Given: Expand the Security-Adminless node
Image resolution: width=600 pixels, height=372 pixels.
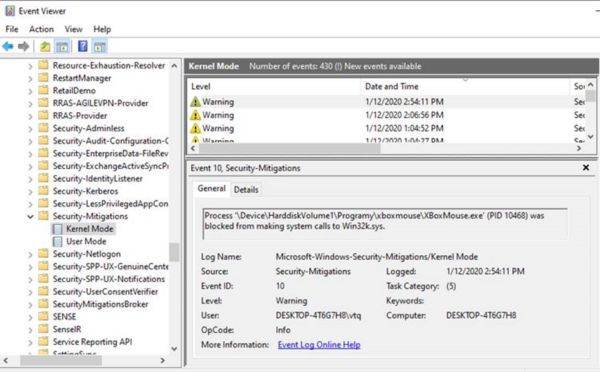Looking at the screenshot, I should pyautogui.click(x=30, y=129).
